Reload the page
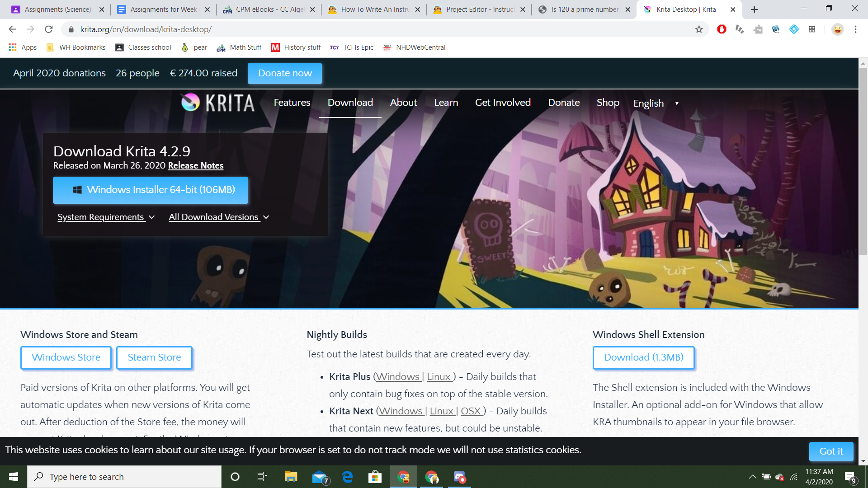Viewport: 868px width, 488px height. pos(49,29)
